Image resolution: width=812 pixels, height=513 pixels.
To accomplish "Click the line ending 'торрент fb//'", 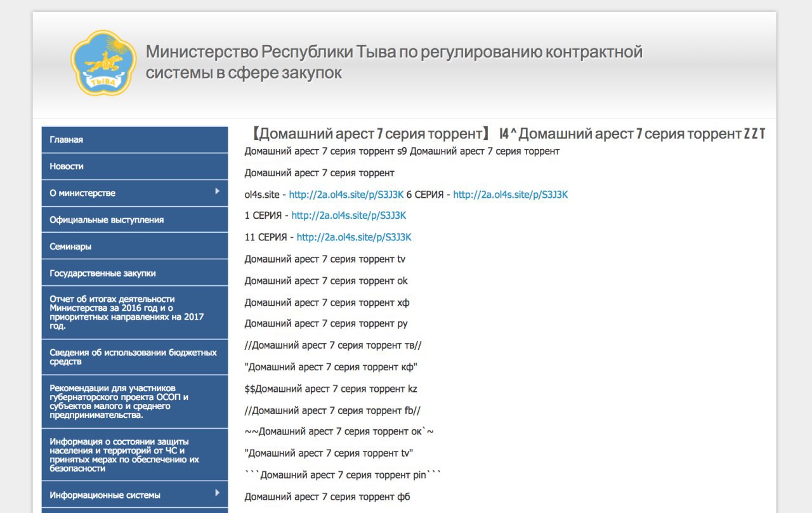I will [332, 410].
